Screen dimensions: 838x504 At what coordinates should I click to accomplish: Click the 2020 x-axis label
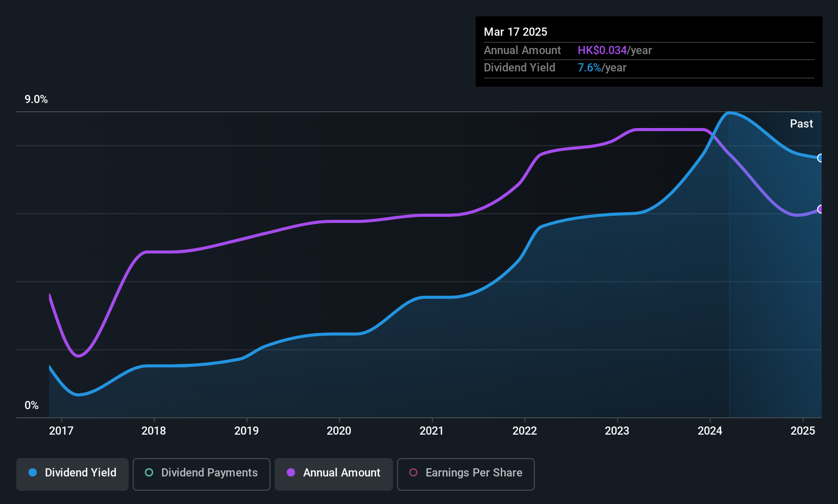pyautogui.click(x=339, y=431)
